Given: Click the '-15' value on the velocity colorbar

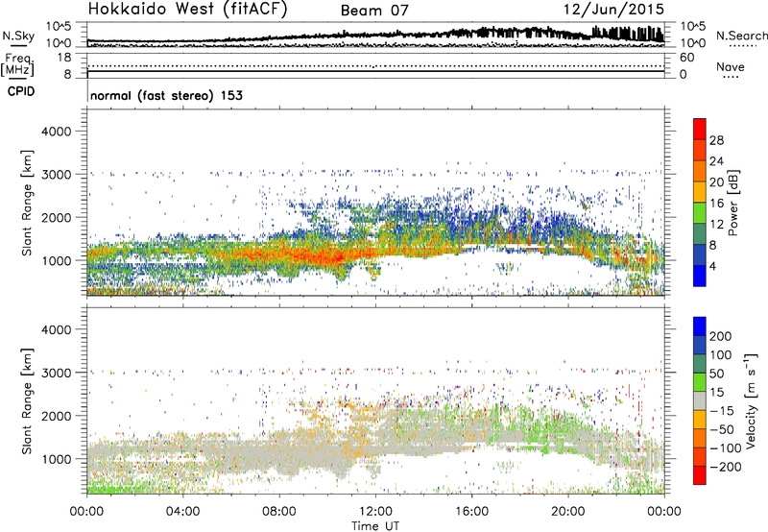Looking at the screenshot, I should tap(723, 411).
